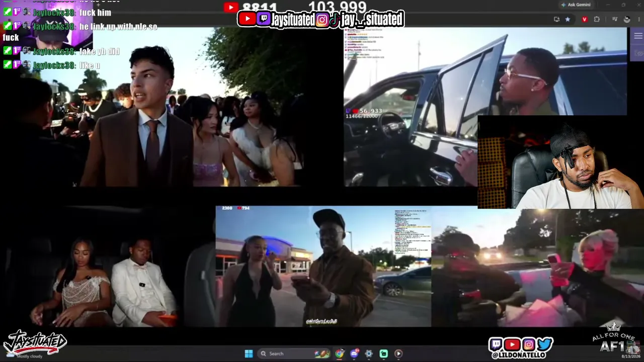Open the taskbar date 8/13/2026
Image resolution: width=644 pixels, height=362 pixels.
click(630, 355)
